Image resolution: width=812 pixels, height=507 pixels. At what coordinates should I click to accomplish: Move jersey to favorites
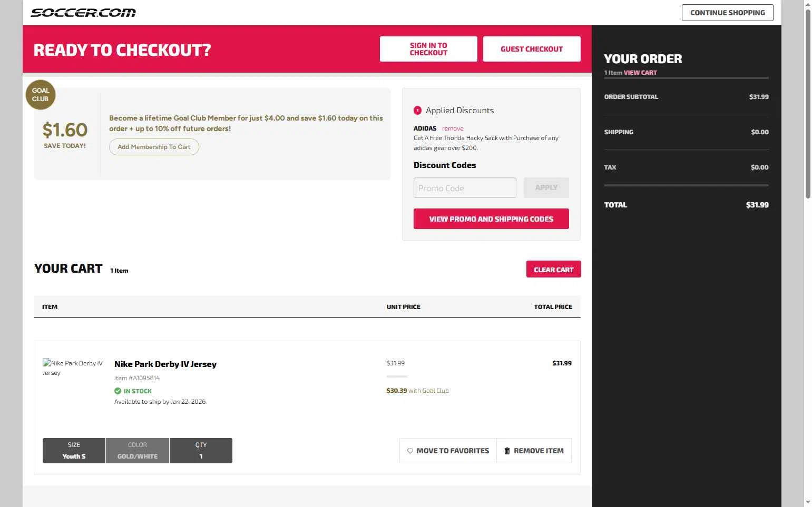(448, 451)
